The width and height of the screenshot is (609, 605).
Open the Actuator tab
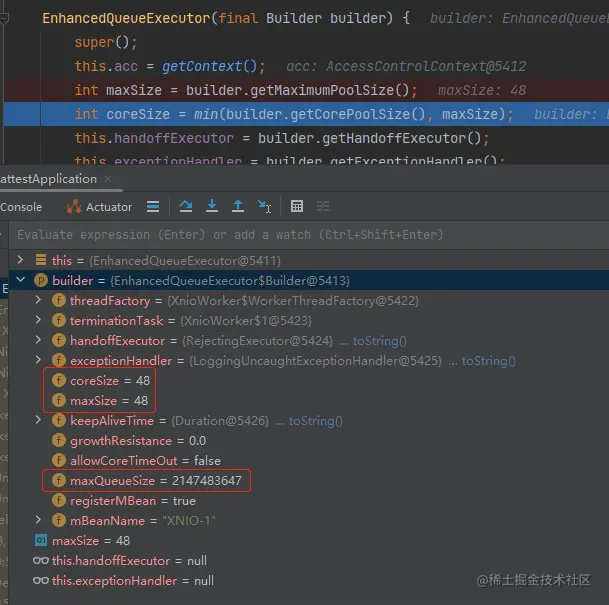[x=99, y=207]
